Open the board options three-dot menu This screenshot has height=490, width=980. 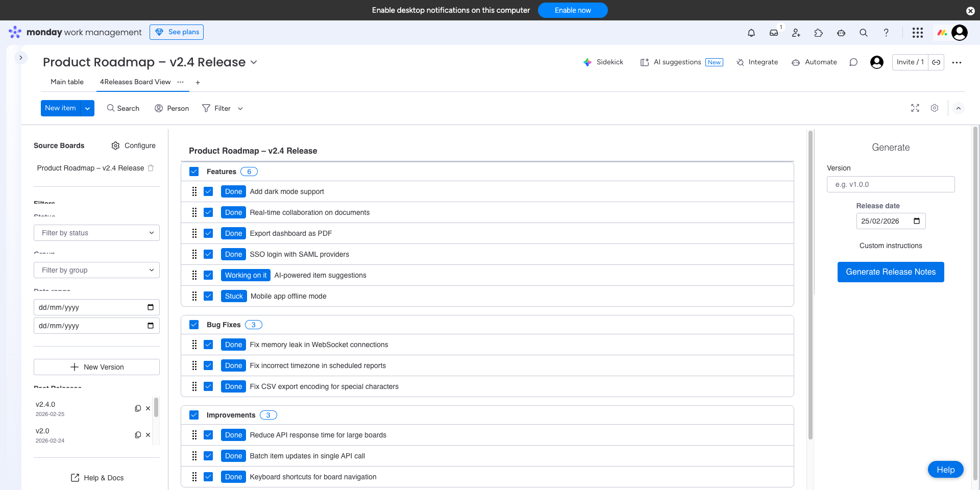[957, 62]
